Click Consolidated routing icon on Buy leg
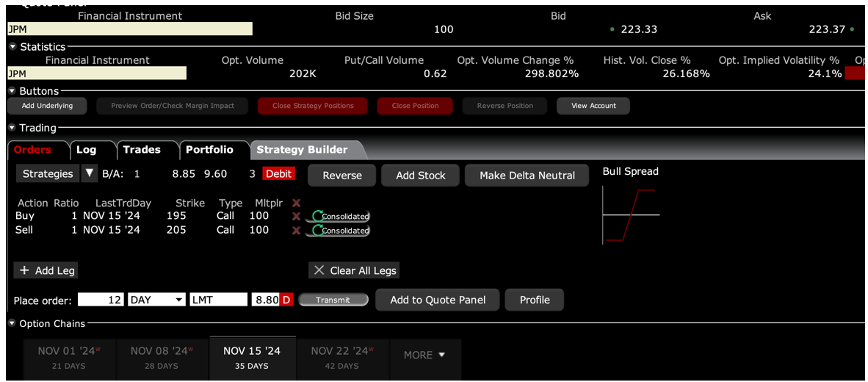Screen dimensions: 868x382 click(x=338, y=216)
